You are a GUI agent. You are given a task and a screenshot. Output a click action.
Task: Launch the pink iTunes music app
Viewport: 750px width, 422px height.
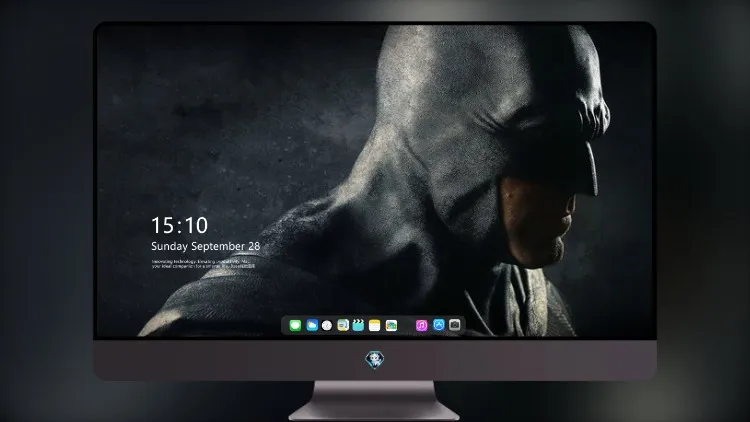[x=421, y=325]
